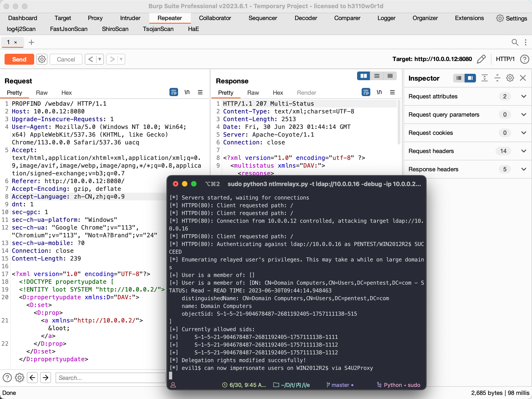Image resolution: width=532 pixels, height=399 pixels.
Task: Open Inspector settings gear
Action: [510, 78]
